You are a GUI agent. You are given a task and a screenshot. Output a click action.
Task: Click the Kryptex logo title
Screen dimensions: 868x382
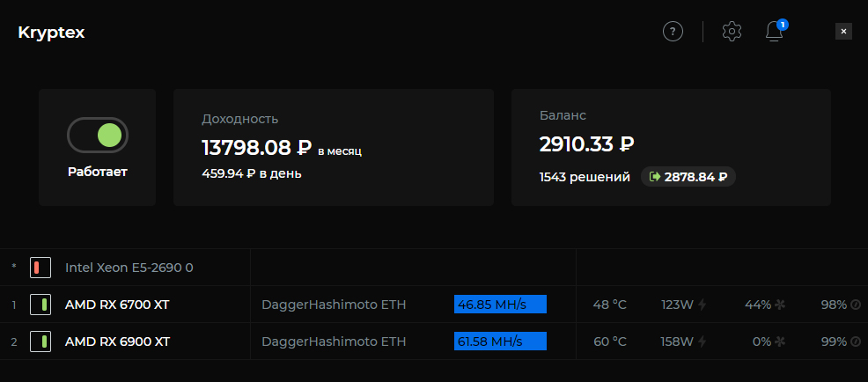[x=51, y=33]
